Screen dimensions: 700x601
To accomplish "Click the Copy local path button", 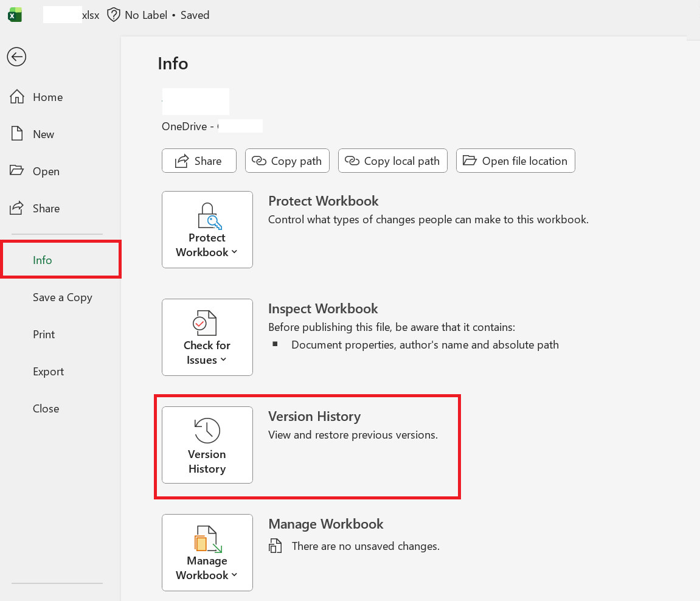I will (393, 161).
